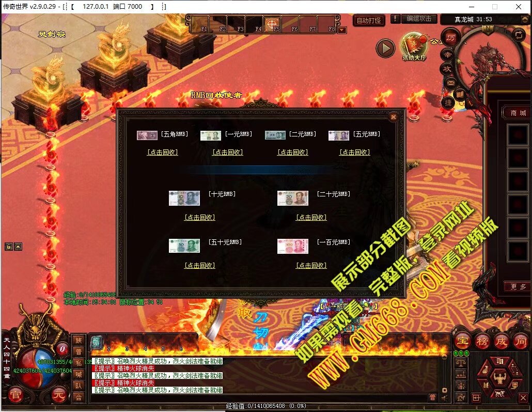The height and width of the screenshot is (412, 532).
Task: Expand the small up-arrow on left edge
Action: tap(18, 247)
